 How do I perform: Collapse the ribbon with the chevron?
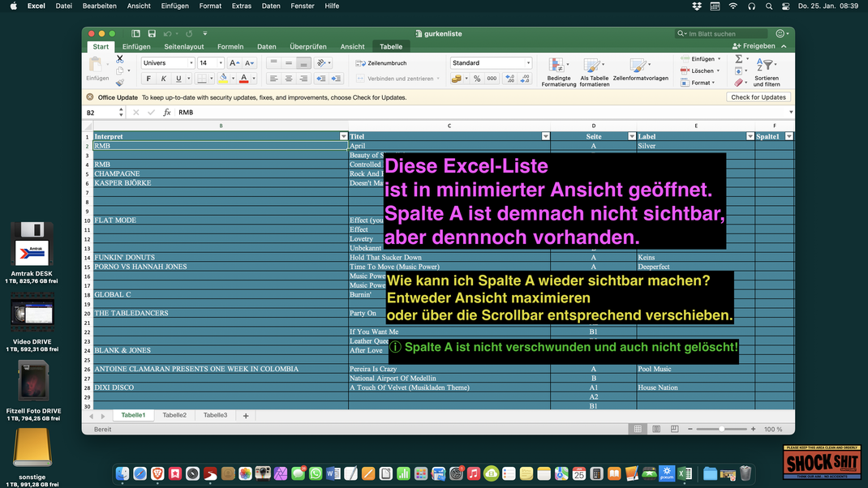[x=784, y=46]
